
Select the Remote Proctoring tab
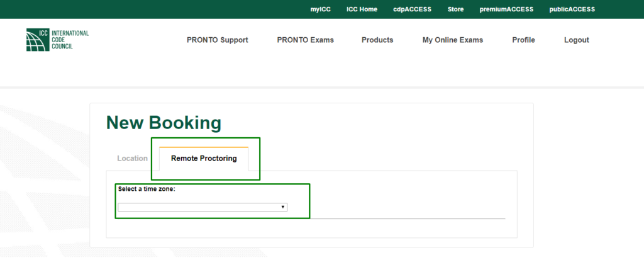click(x=204, y=159)
